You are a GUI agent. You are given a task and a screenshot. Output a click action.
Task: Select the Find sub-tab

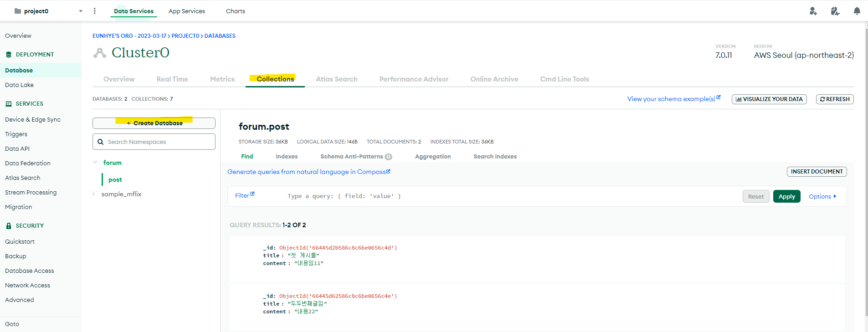click(x=247, y=156)
